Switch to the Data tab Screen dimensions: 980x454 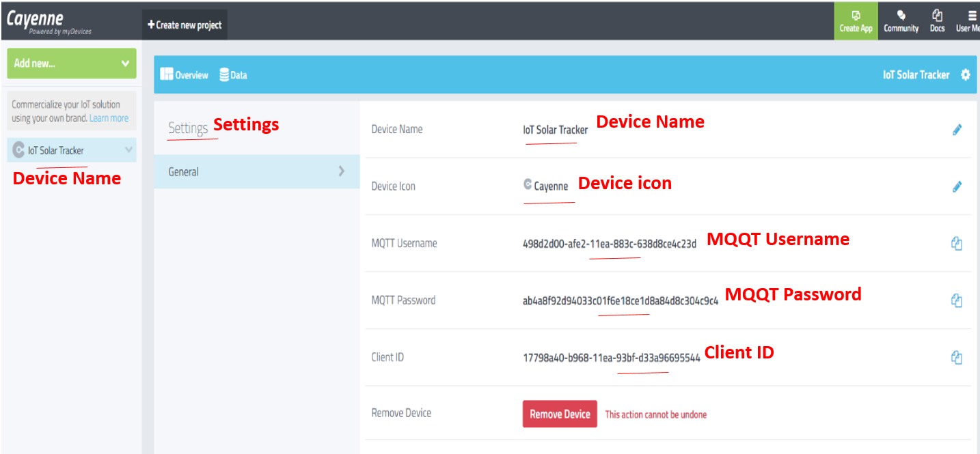coord(233,75)
